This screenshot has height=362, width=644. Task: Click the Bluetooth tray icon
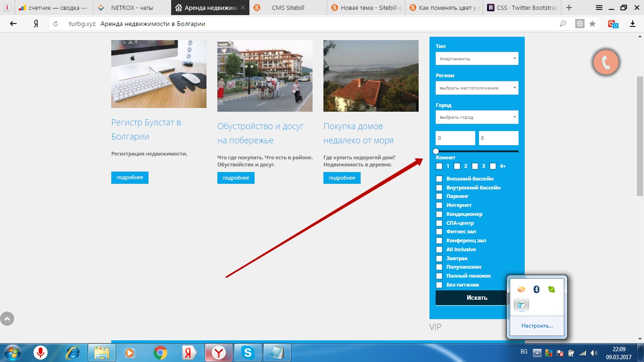point(536,289)
